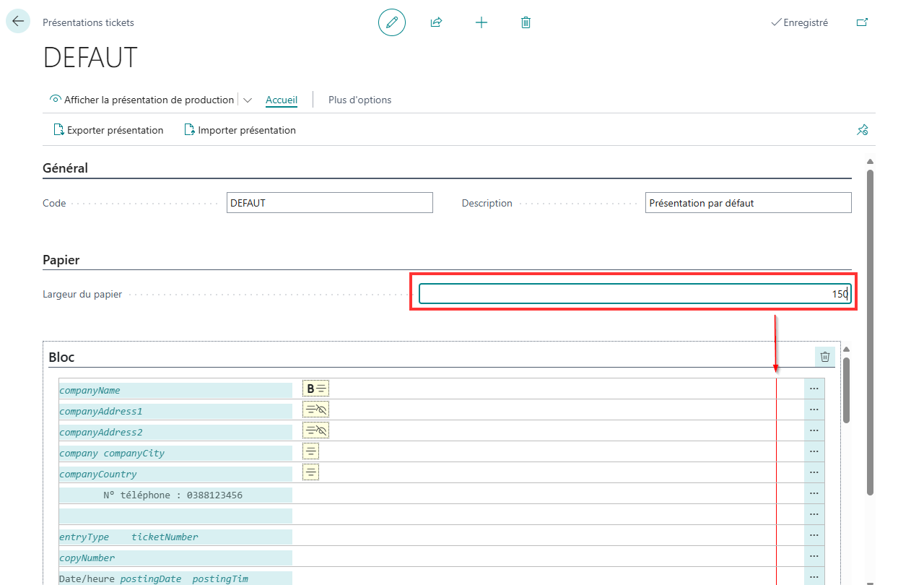Toggle bold alignment icon on companyName row
The image size is (924, 585).
[x=316, y=389]
